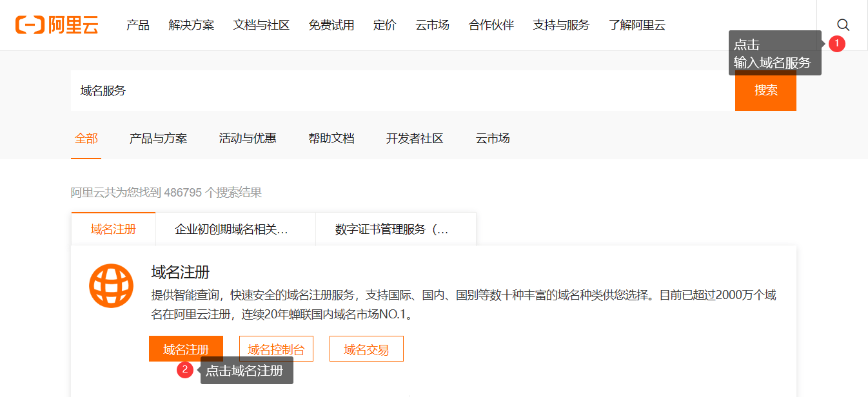Open the 合作伙伴 menu item
This screenshot has width=868, height=397.
[x=491, y=25]
